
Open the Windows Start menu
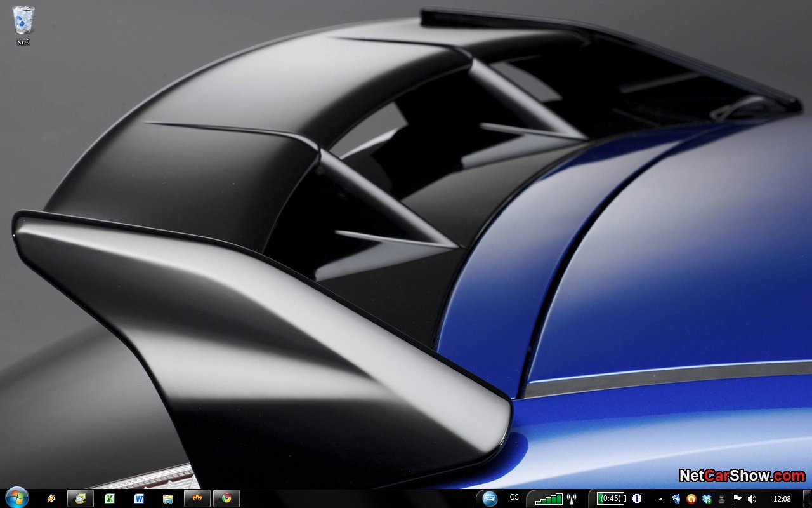[x=16, y=498]
